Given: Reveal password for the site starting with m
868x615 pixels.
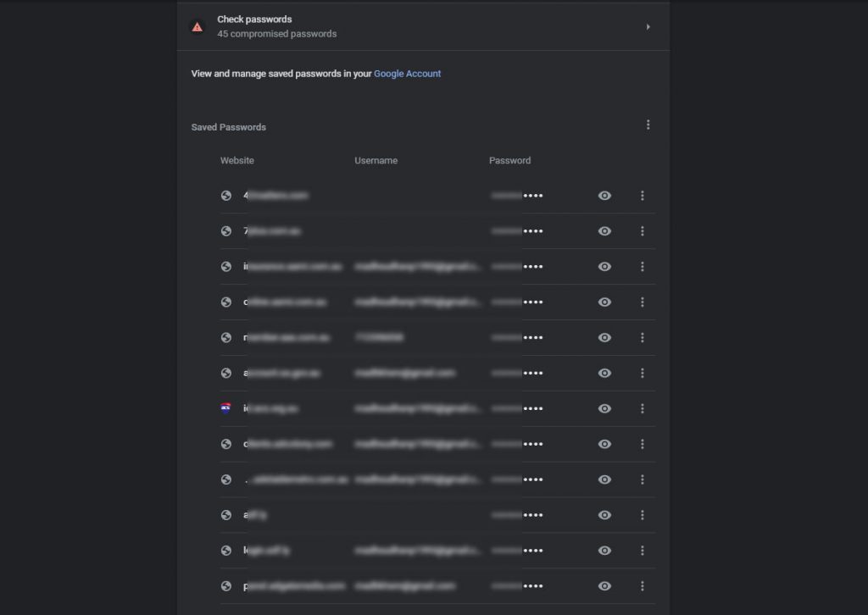Looking at the screenshot, I should click(604, 337).
